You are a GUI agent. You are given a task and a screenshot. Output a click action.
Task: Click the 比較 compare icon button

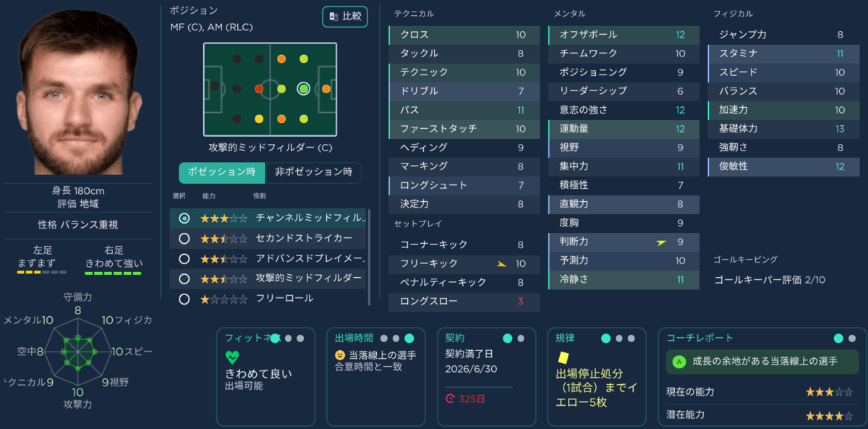pos(345,16)
